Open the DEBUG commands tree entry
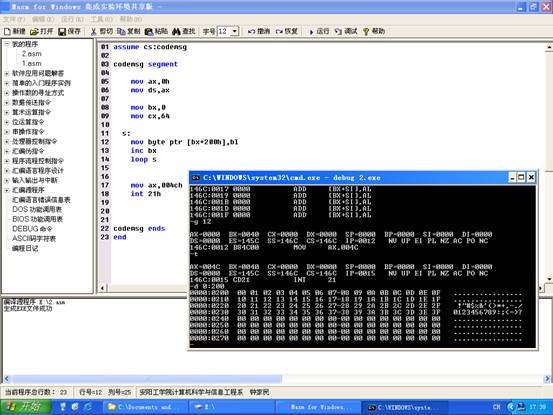The image size is (553, 415). (32, 229)
